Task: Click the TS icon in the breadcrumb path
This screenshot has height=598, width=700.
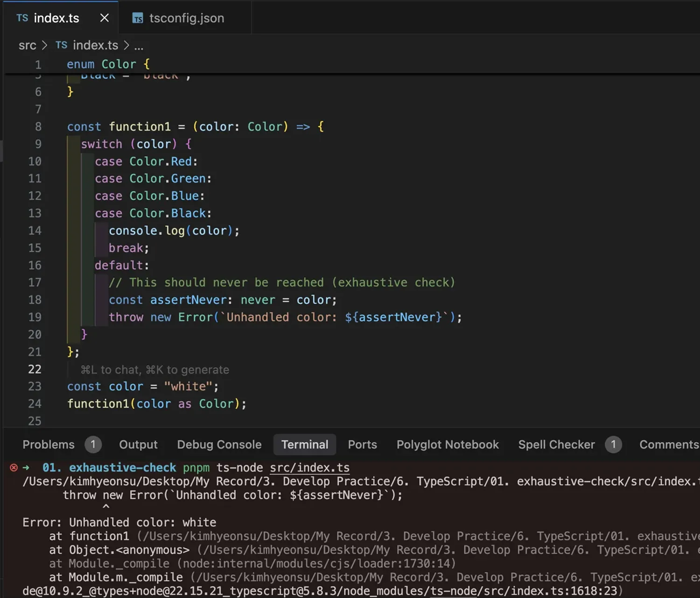Action: point(61,45)
